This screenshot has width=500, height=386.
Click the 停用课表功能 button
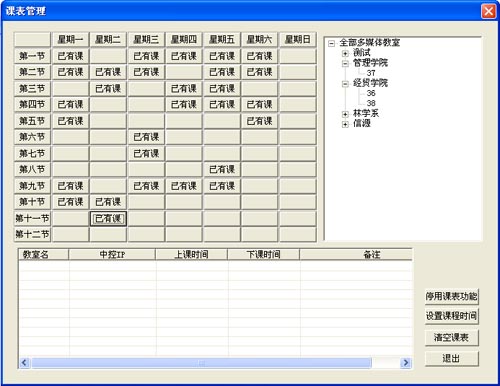pyautogui.click(x=452, y=296)
